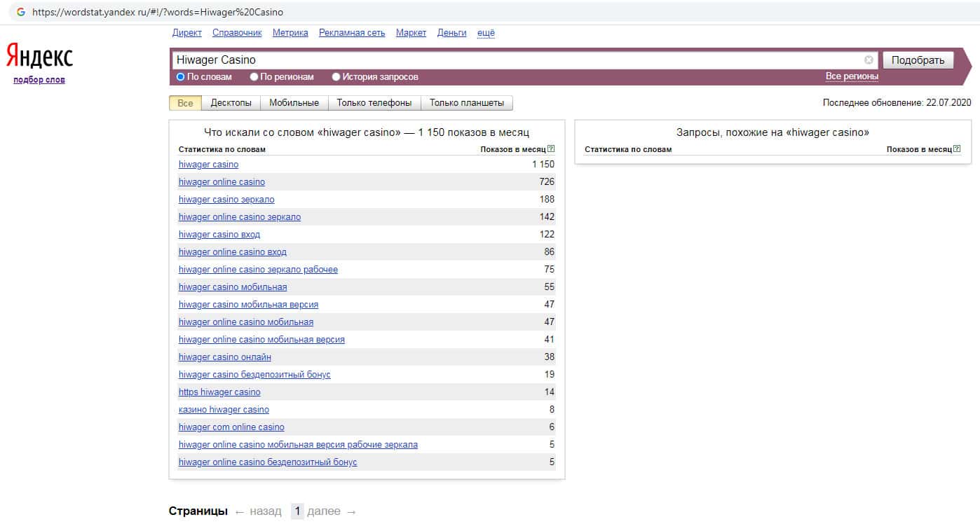This screenshot has height=531, width=980.
Task: Switch to the 'Десктопы' tab
Action: click(x=231, y=103)
